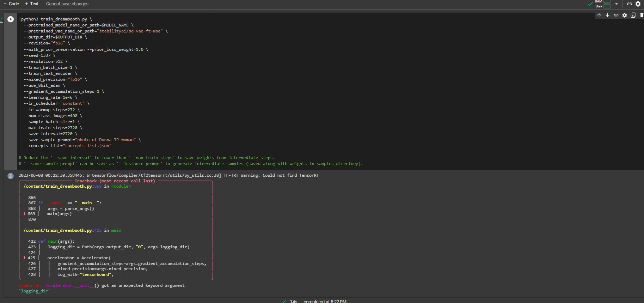Click the TF-TRT Warning output line
This screenshot has width=644, height=303.
(168, 175)
